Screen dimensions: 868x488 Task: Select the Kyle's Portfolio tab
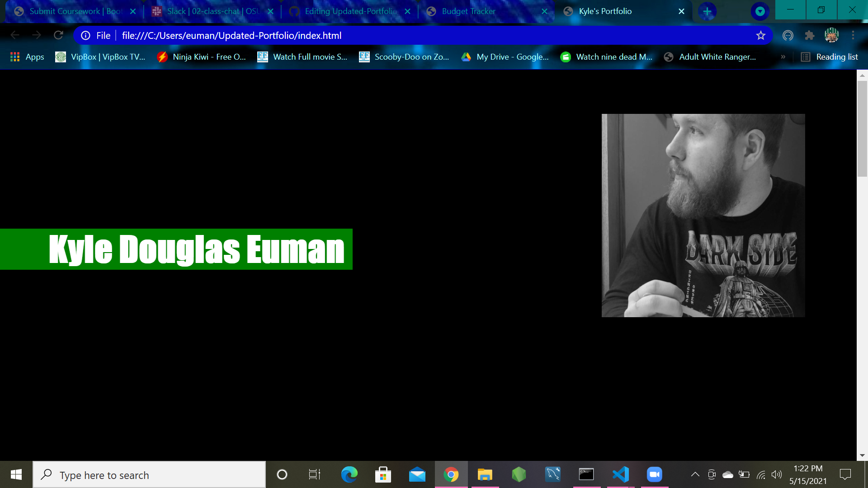point(624,11)
